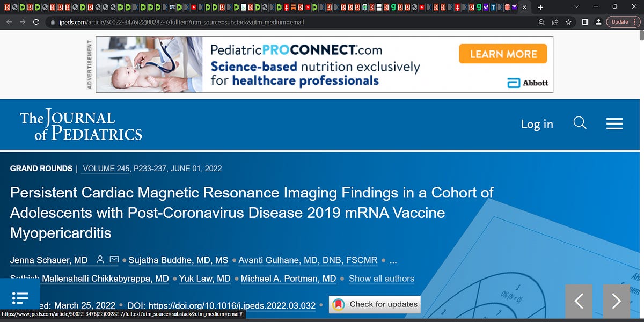Email corresponding author via the envelope icon
Image resolution: width=644 pixels, height=322 pixels.
(114, 259)
